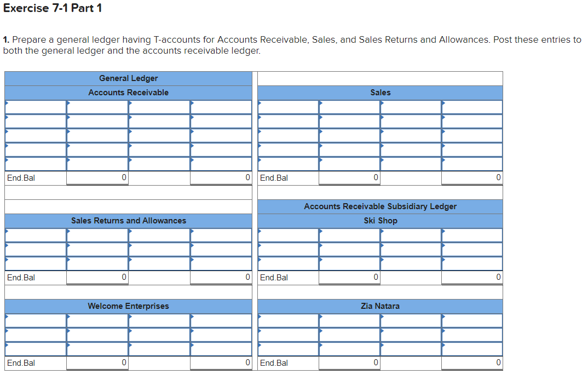Viewport: 588px width, 374px height.
Task: Click second-row credit amount field in Sales Returns and Allowances
Action: 221,250
